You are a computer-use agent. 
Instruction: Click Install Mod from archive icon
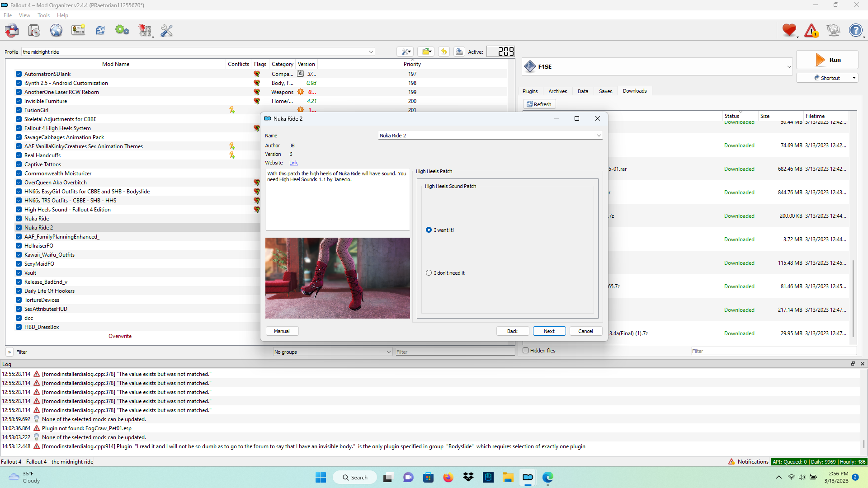[34, 30]
